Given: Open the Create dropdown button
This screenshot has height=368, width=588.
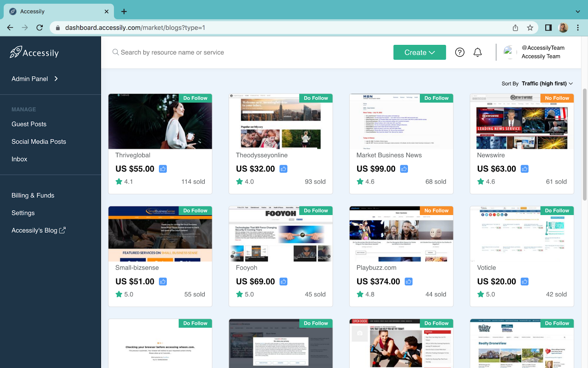Looking at the screenshot, I should 420,52.
